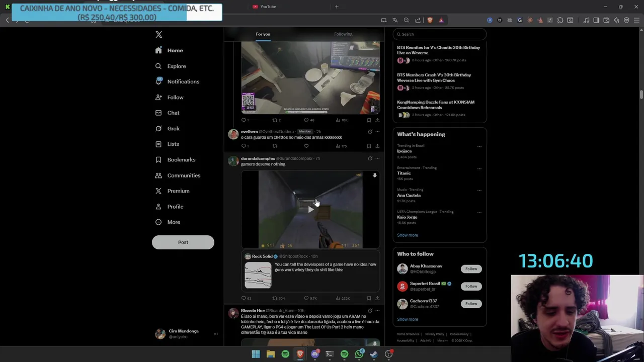Viewport: 644px width, 362px height.
Task: Open the quoted Rock Solid gun diagram image
Action: (x=258, y=275)
